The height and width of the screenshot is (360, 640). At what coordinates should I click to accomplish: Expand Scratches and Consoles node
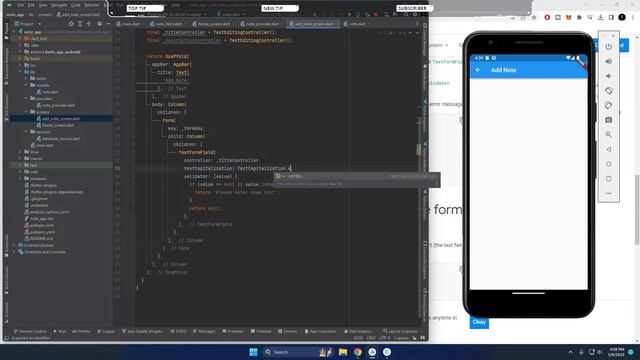click(x=15, y=252)
